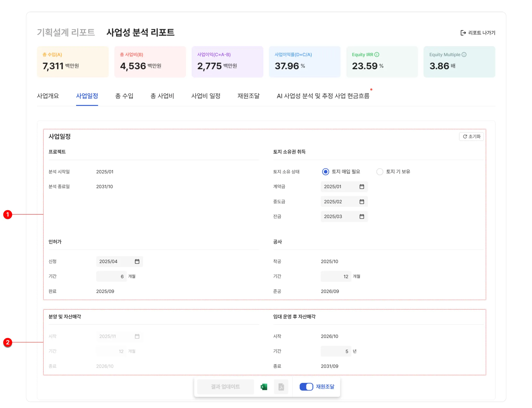
Task: Click the 초기화 reset button
Action: click(x=471, y=137)
